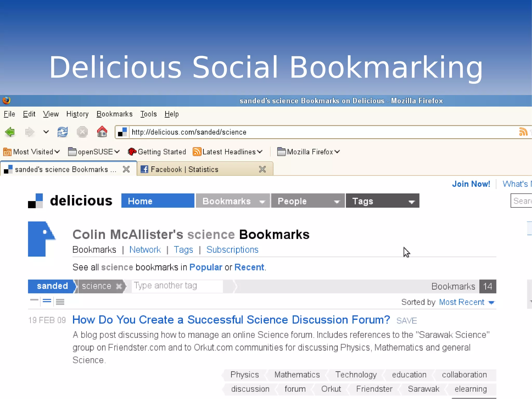
Task: Click the Delicious search box
Action: [x=521, y=201]
